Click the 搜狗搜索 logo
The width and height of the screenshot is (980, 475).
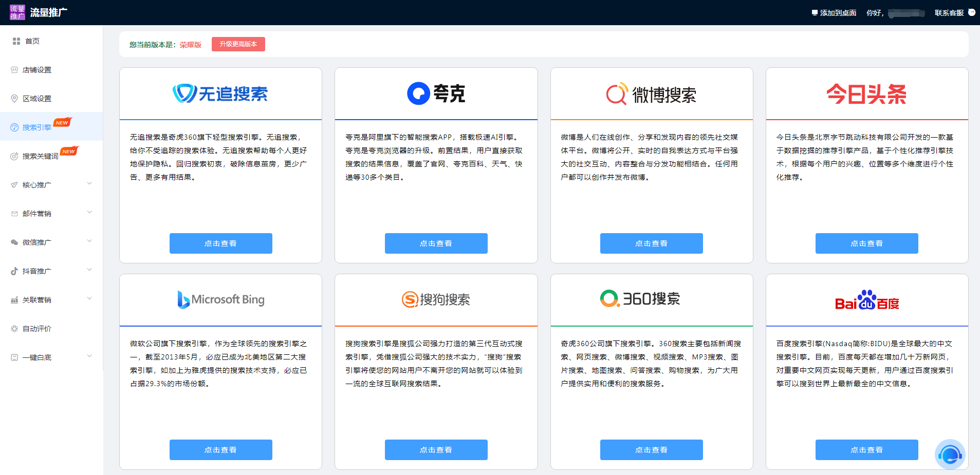tap(436, 299)
